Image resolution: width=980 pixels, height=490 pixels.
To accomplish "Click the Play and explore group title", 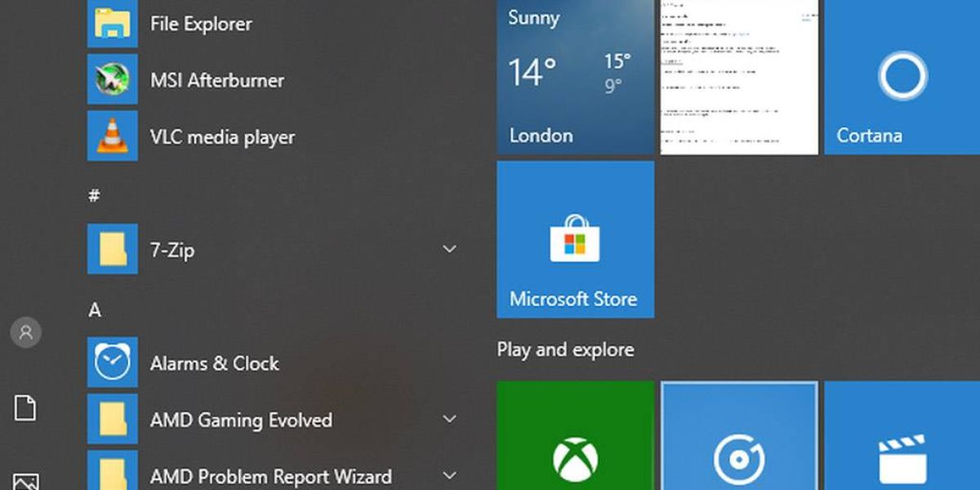I will tap(565, 350).
